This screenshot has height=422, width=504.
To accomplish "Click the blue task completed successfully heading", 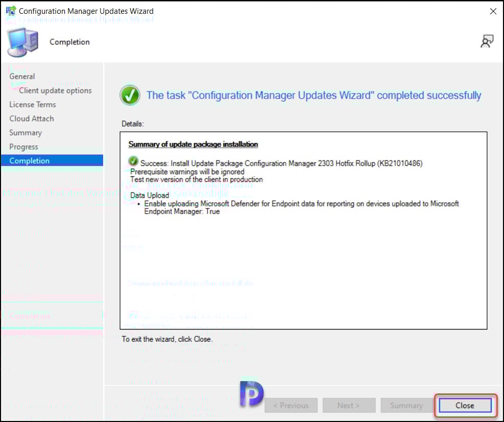I will (x=314, y=96).
